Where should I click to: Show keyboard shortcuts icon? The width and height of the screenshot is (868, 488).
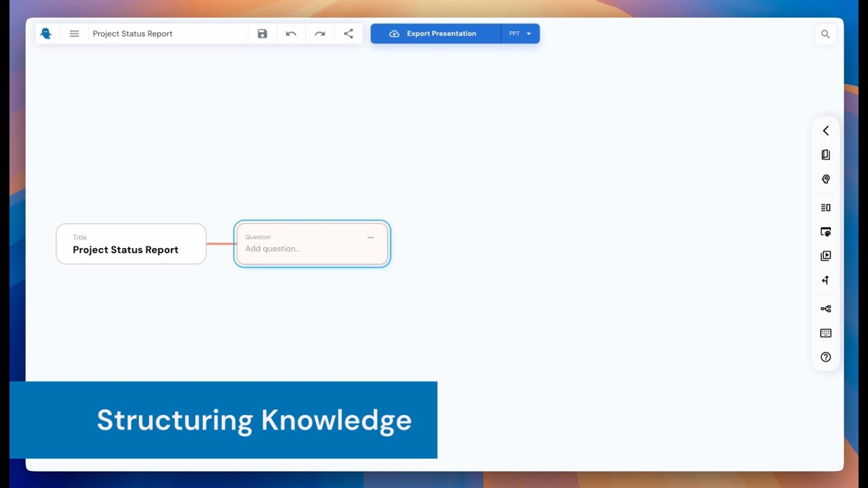click(x=825, y=333)
